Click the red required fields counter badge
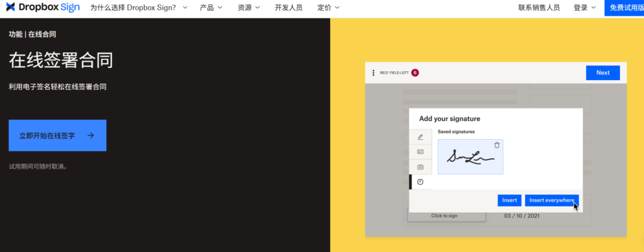644x252 pixels. pyautogui.click(x=415, y=73)
